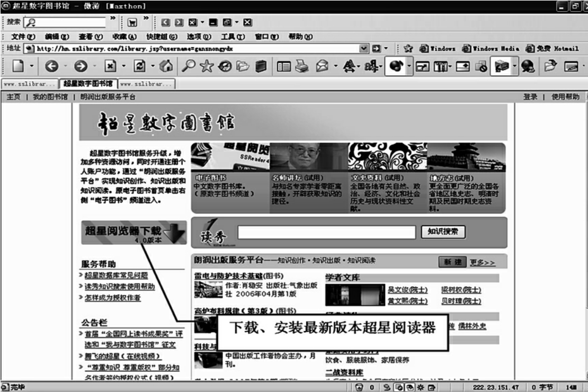Open the 帮助 menu
The height and width of the screenshot is (392, 588).
tap(300, 37)
